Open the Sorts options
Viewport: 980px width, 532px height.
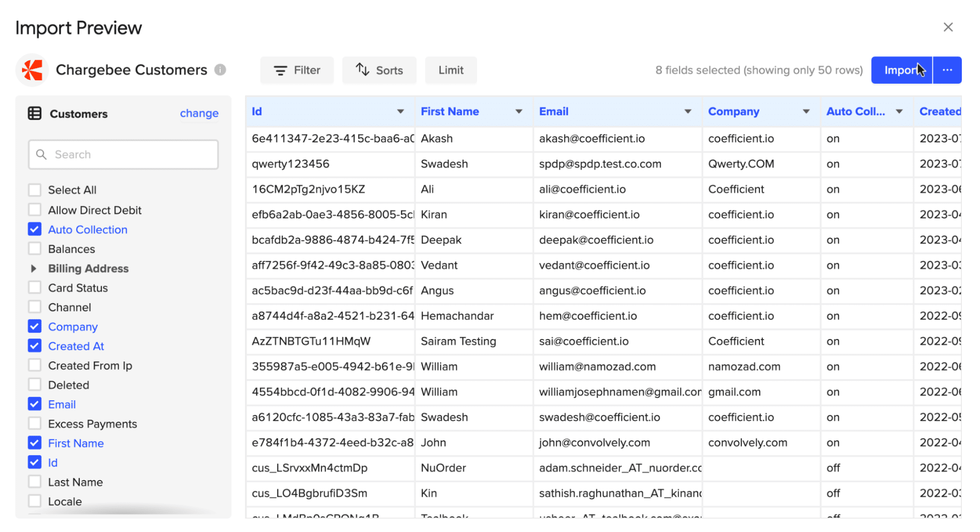(x=379, y=70)
